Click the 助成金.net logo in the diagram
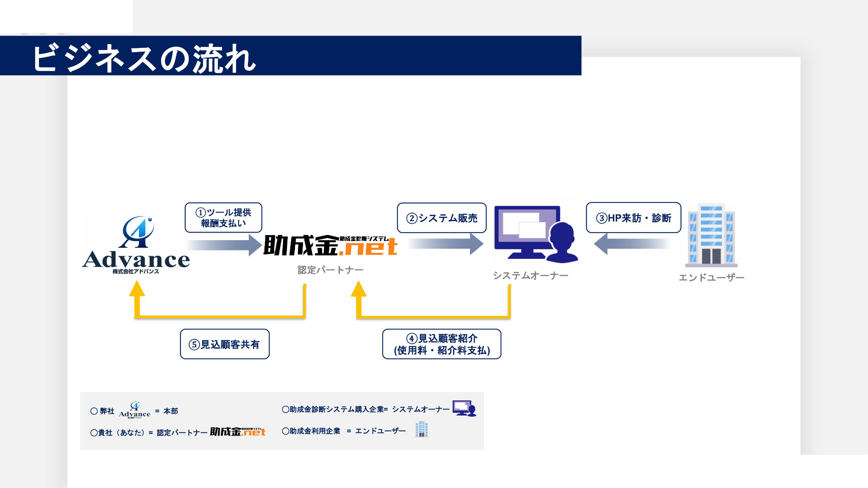868x488 pixels. pyautogui.click(x=330, y=245)
